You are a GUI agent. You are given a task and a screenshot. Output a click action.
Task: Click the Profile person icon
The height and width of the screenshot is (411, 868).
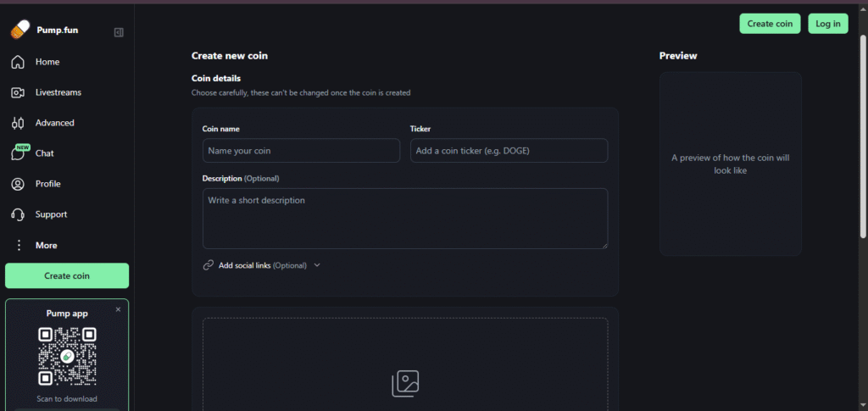click(18, 184)
